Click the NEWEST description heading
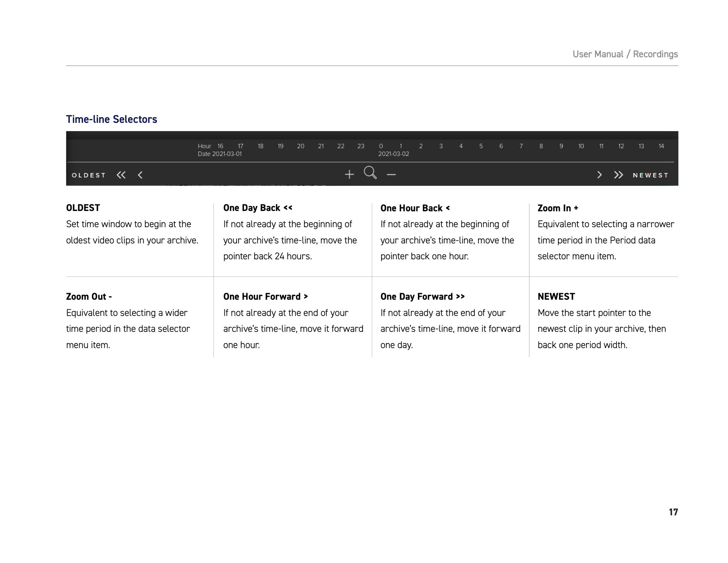The height and width of the screenshot is (563, 728). [x=556, y=297]
